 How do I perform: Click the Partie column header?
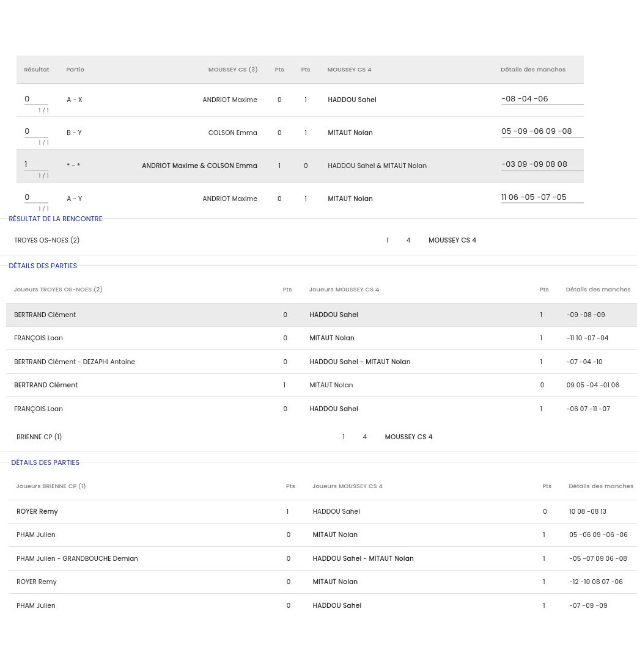[75, 70]
